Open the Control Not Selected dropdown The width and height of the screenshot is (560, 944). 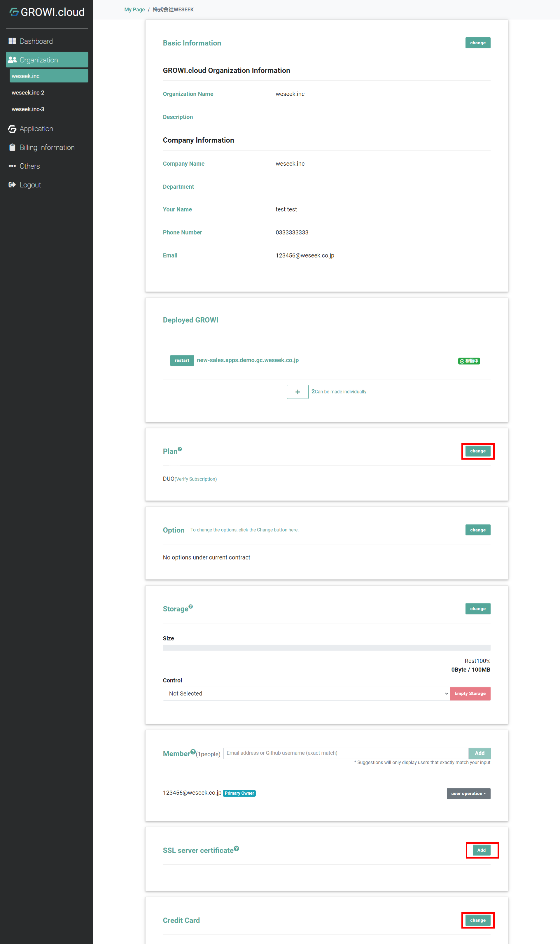tap(307, 693)
